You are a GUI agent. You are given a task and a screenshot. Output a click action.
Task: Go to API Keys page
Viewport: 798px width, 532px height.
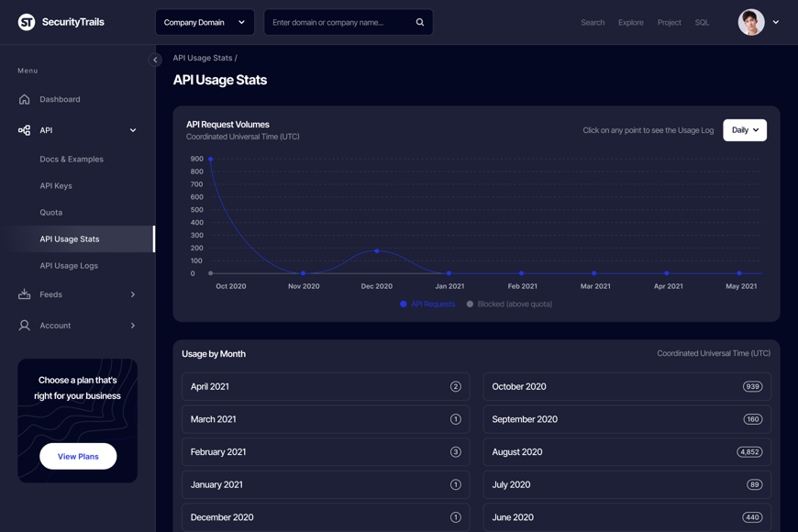tap(56, 186)
